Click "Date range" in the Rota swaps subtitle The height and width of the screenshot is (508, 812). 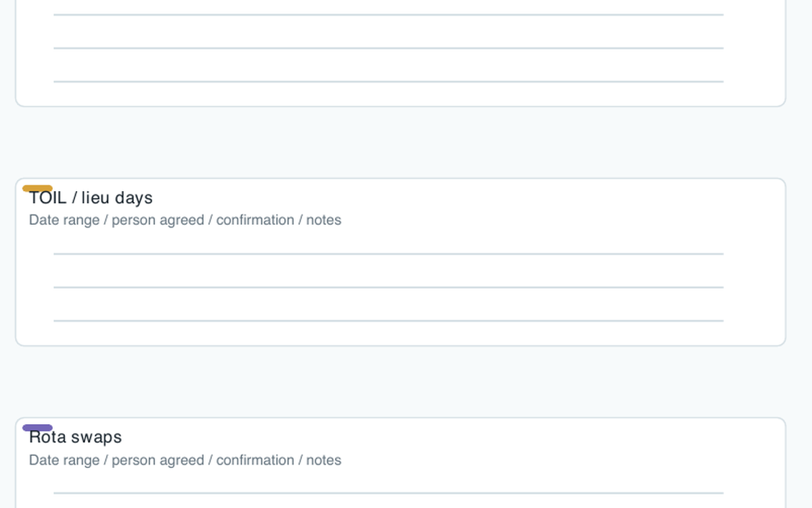(64, 460)
